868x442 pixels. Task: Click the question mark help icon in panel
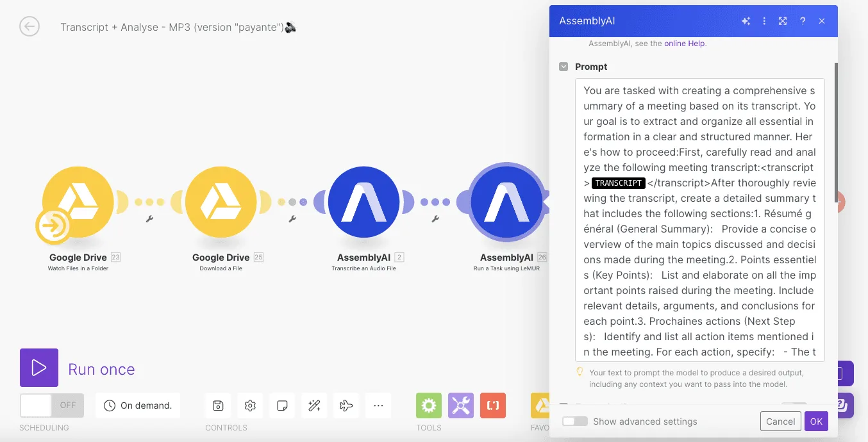(x=803, y=21)
